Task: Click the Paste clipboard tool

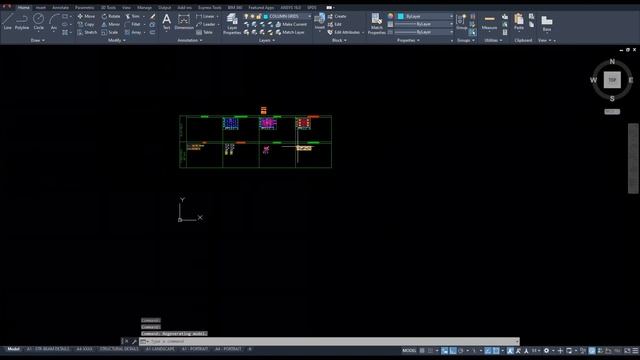Action: (519, 21)
